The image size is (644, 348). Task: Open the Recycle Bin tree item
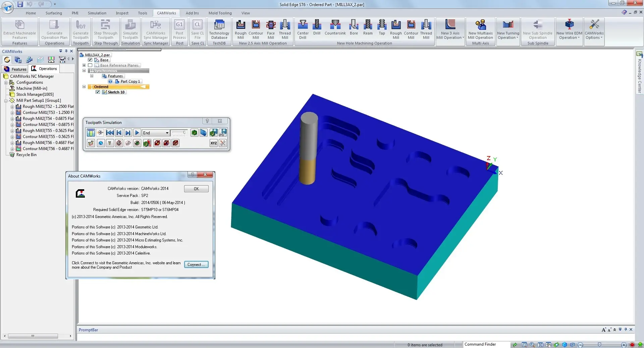pyautogui.click(x=26, y=155)
